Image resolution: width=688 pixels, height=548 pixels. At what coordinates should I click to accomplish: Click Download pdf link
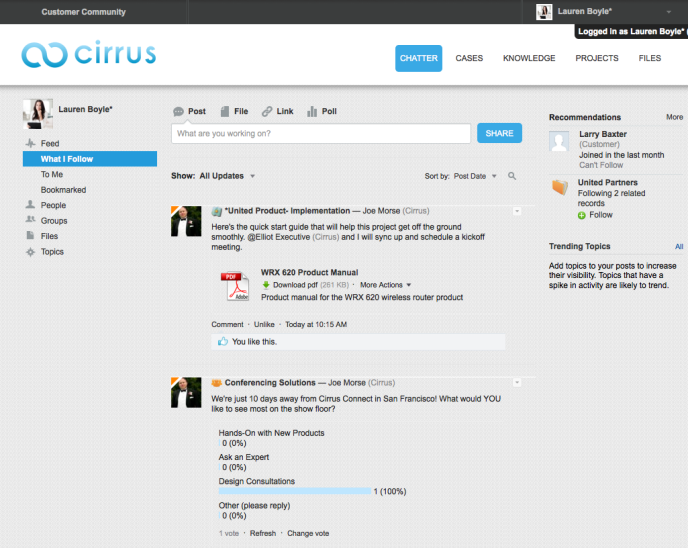[295, 285]
